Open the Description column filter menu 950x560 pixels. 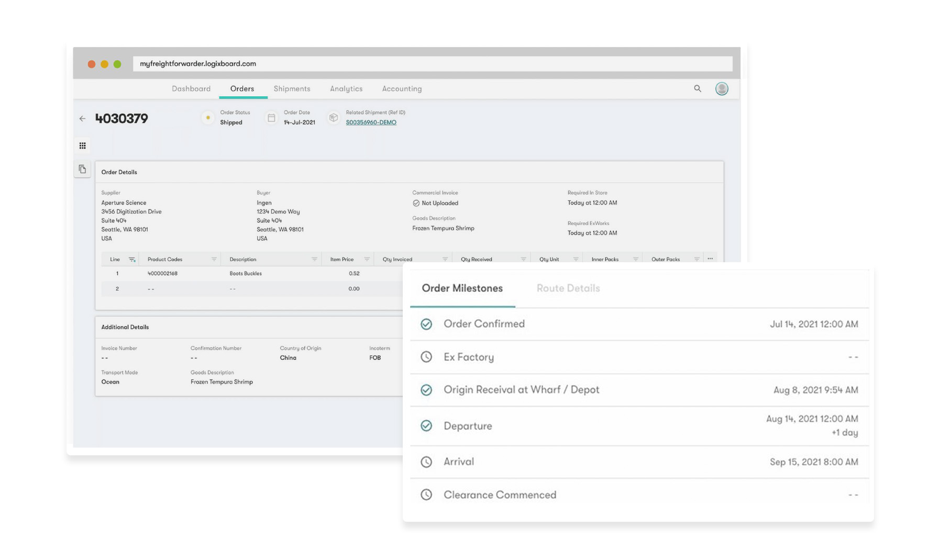(x=314, y=259)
